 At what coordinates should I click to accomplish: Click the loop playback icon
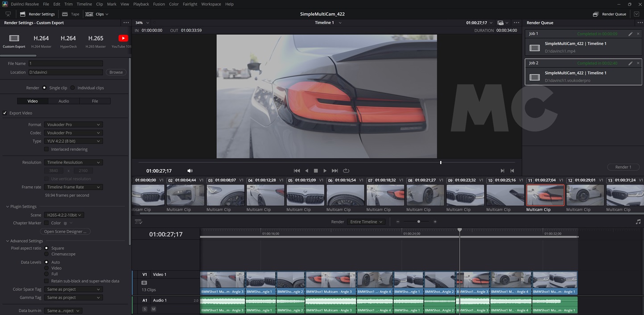(x=346, y=171)
